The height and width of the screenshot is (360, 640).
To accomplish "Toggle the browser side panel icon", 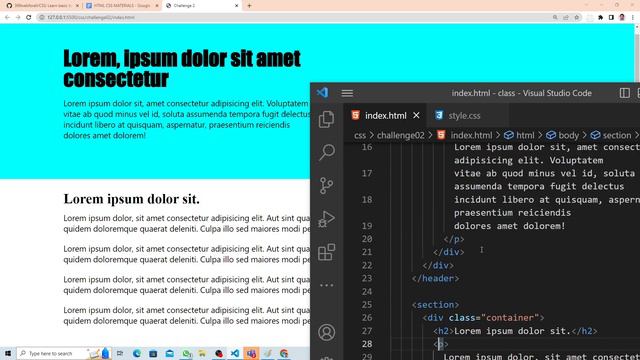I will pyautogui.click(x=611, y=17).
